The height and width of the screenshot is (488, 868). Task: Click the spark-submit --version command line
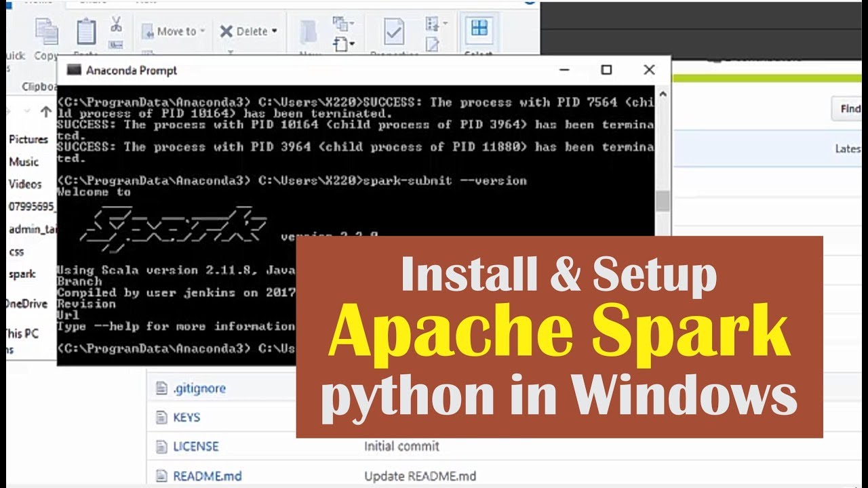(292, 180)
